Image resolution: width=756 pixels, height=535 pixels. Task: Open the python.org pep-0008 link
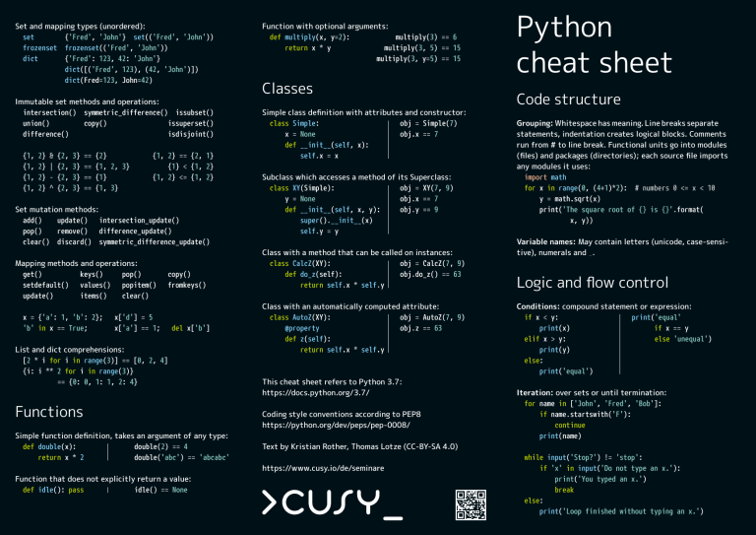(336, 425)
